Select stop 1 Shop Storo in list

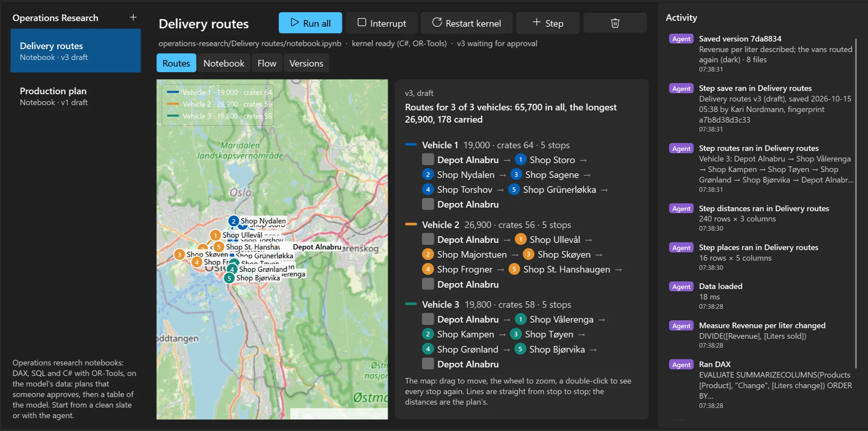pyautogui.click(x=545, y=160)
